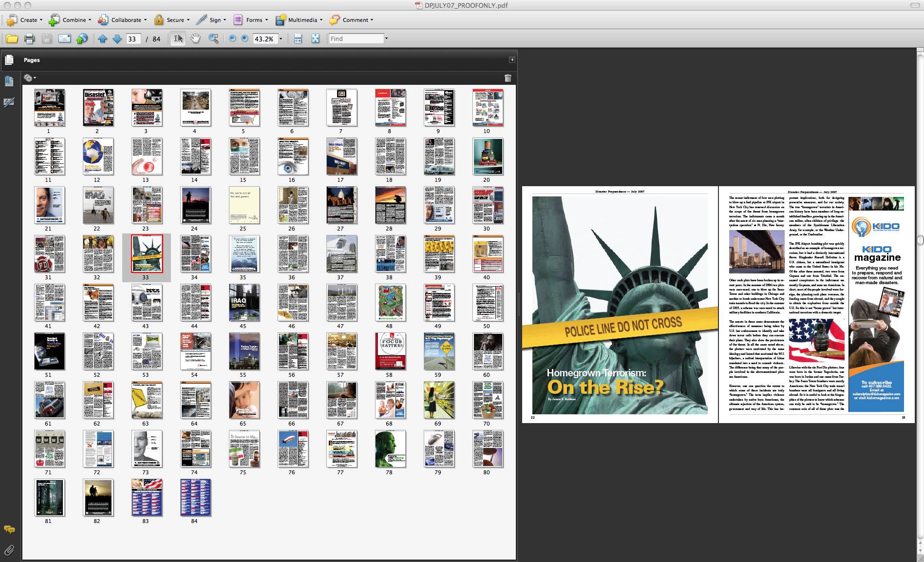Click the grayed-out Save disk icon
This screenshot has width=924, height=562.
(47, 39)
